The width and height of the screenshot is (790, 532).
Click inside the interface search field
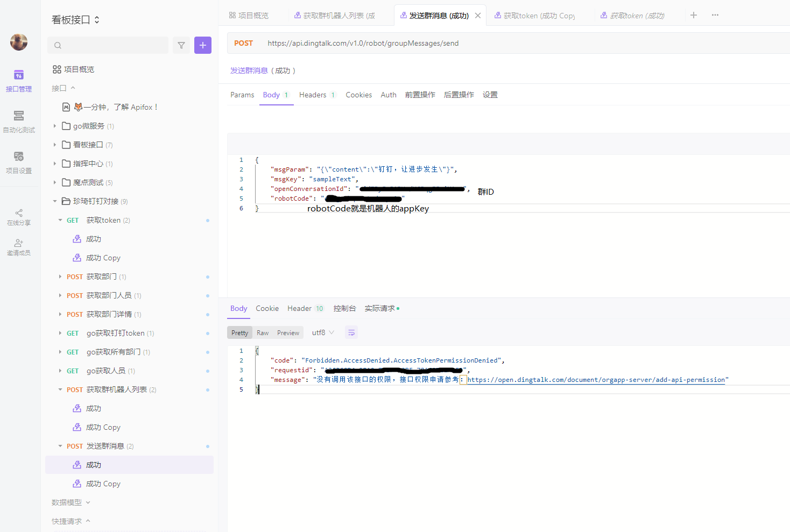(x=108, y=45)
